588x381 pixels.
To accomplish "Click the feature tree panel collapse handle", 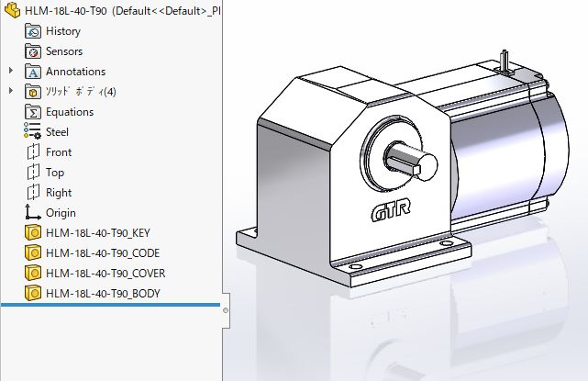I will 226,310.
